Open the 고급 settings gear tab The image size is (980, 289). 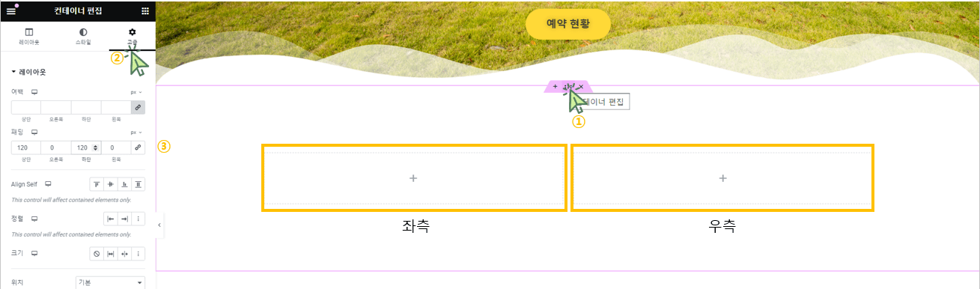coord(133,37)
